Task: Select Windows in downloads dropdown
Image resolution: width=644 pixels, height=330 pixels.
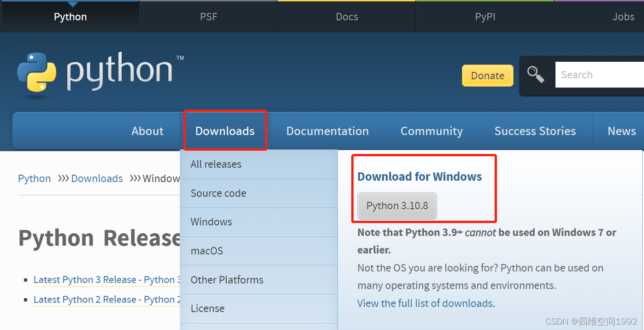Action: 259,222
